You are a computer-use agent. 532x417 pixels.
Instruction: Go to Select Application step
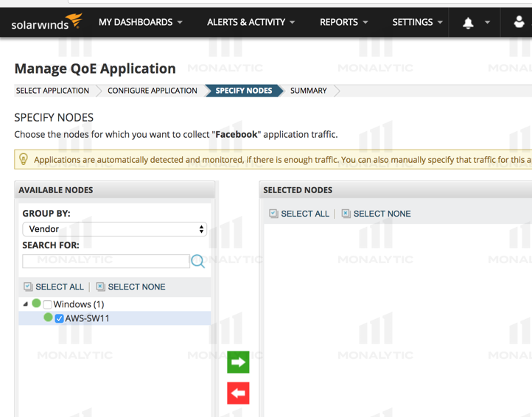[x=52, y=91]
